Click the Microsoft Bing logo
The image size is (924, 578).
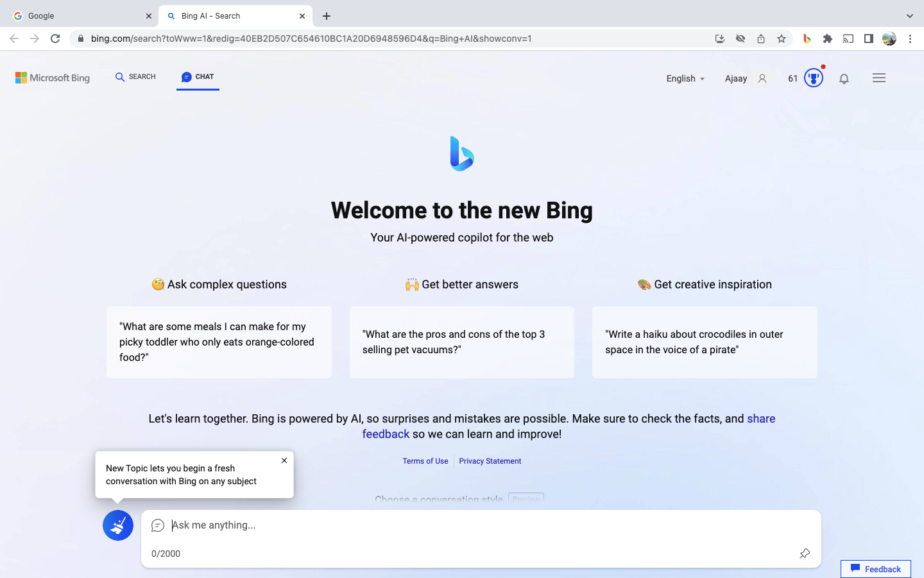click(53, 78)
